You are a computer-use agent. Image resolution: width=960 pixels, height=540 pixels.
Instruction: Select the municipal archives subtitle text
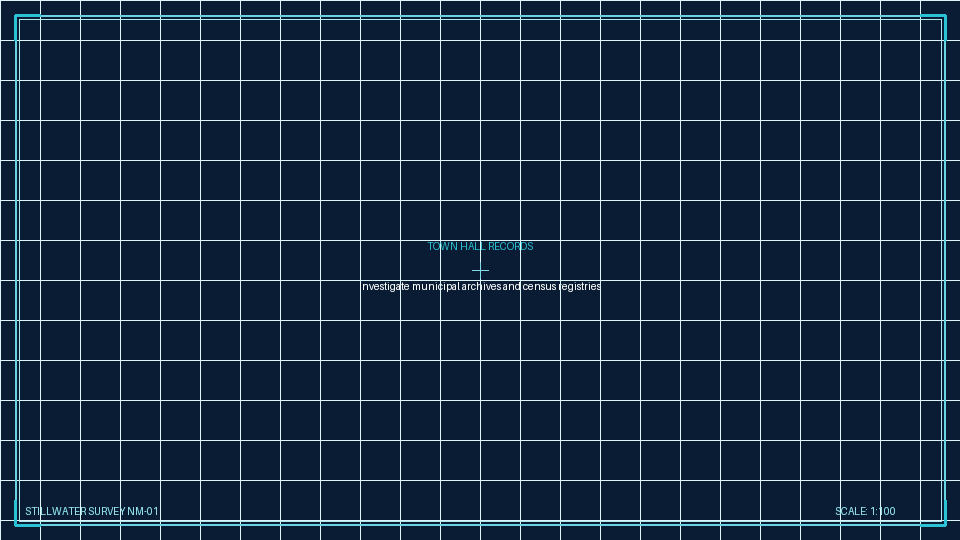(481, 287)
